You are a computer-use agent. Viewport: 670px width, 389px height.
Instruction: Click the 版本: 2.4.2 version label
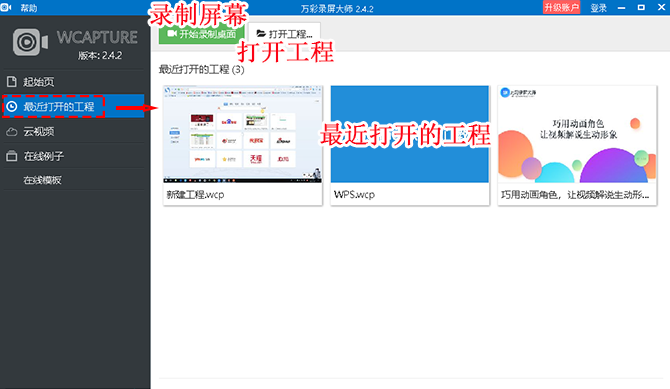click(x=100, y=55)
